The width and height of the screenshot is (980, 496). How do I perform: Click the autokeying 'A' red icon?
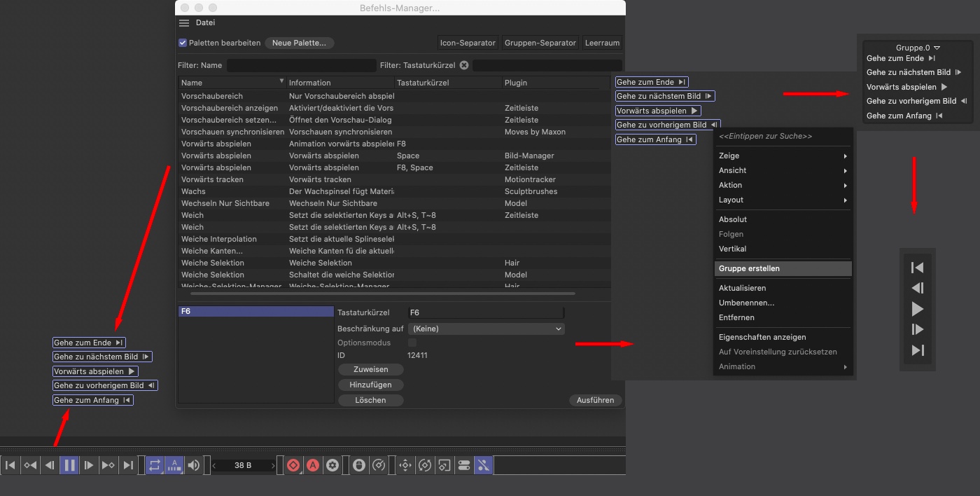(313, 465)
